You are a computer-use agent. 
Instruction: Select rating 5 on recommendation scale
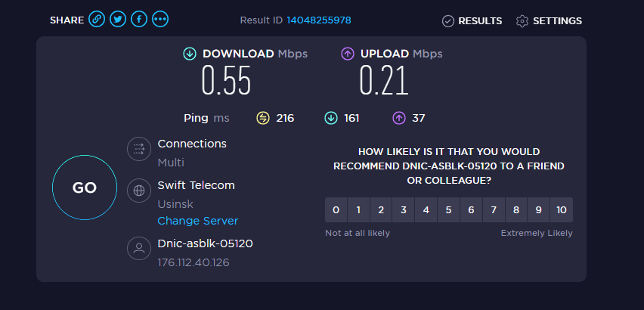tap(449, 210)
